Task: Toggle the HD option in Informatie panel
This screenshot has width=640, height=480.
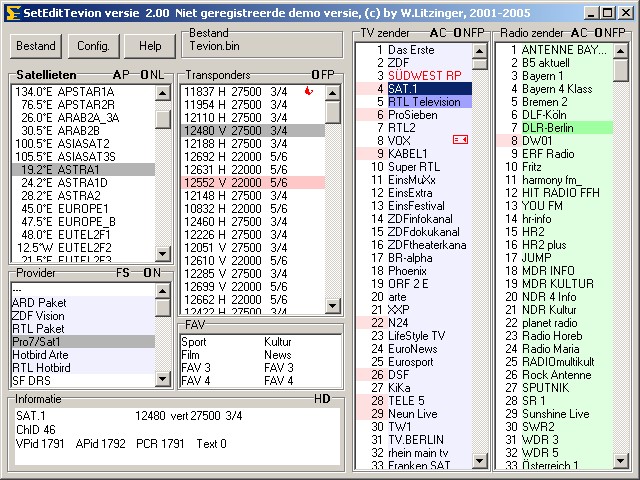Action: 322,399
